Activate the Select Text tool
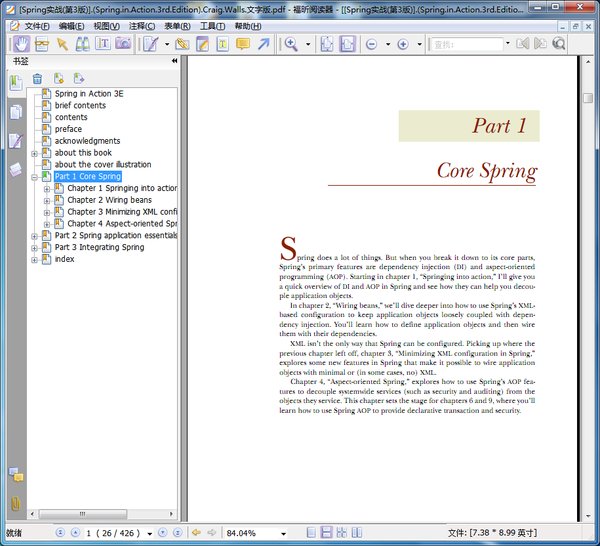Viewport: 600px width, 546px height. tap(103, 44)
